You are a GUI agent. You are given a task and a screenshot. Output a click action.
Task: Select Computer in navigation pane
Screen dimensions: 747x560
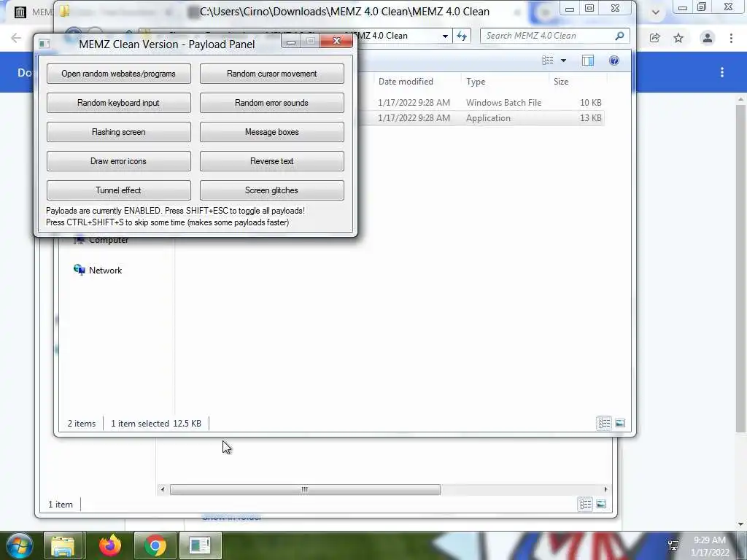tap(101, 240)
